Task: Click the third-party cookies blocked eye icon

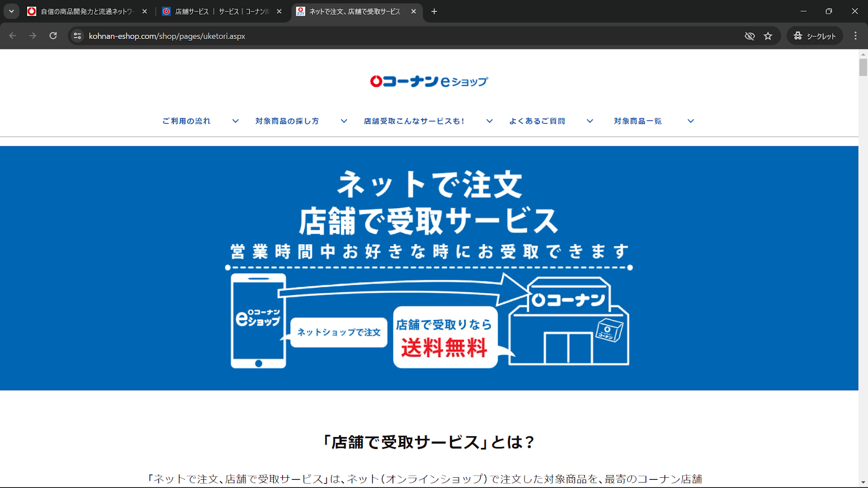Action: tap(750, 36)
